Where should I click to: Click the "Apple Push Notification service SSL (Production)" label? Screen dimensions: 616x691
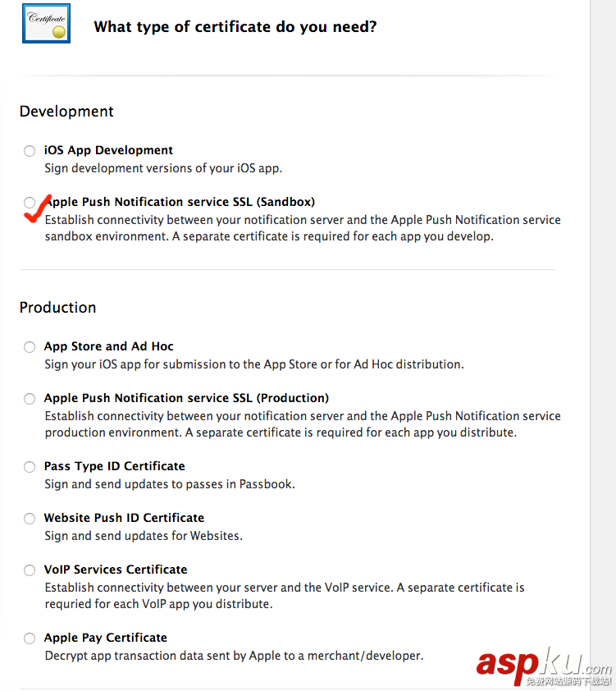coord(186,398)
